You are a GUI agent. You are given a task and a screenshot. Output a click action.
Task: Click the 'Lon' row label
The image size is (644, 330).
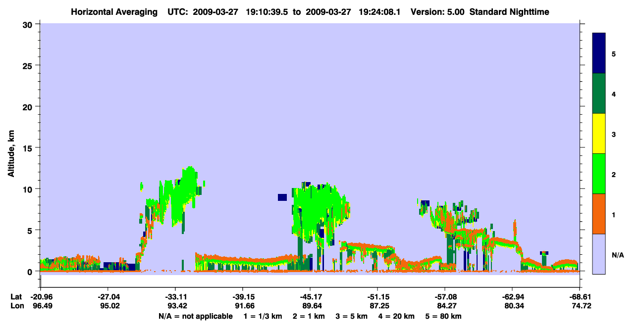point(16,306)
